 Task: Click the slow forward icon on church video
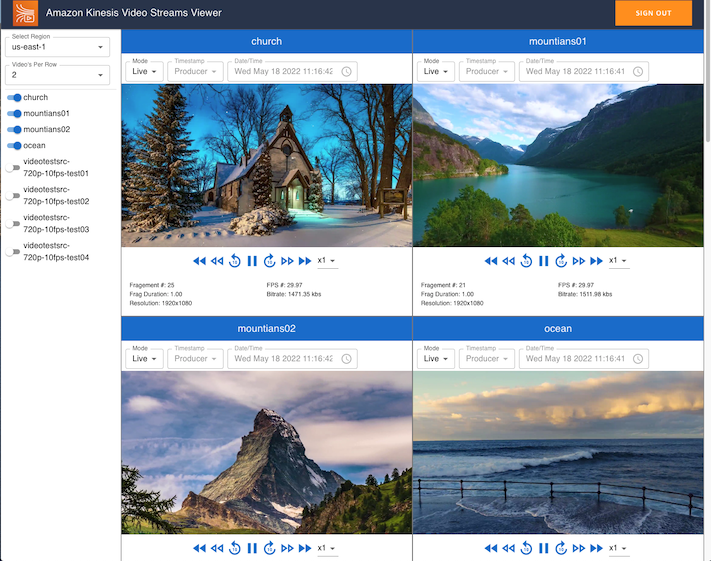287,261
